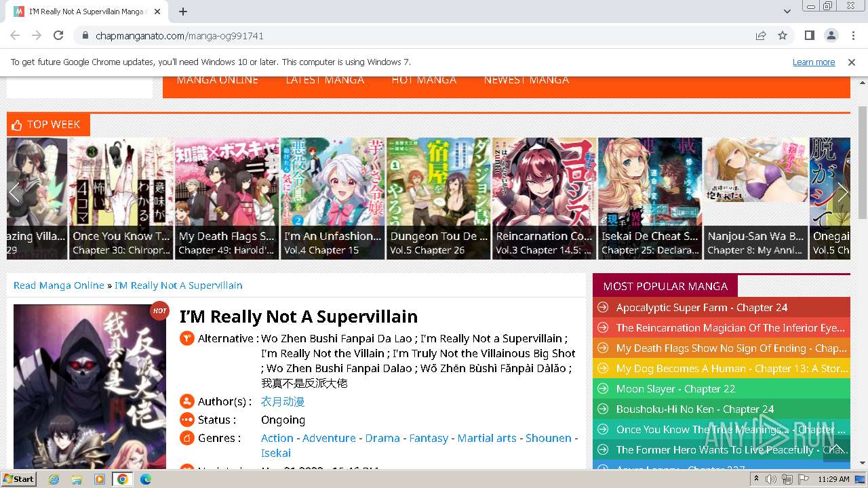Open The Former Hero Wants To Live Peacefully
Screen dimensions: 868x488
pyautogui.click(x=732, y=450)
